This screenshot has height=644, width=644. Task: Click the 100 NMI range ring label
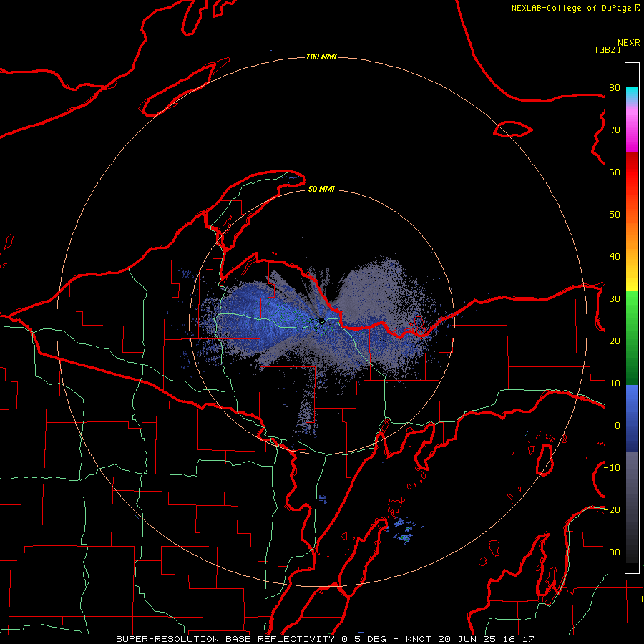(321, 57)
